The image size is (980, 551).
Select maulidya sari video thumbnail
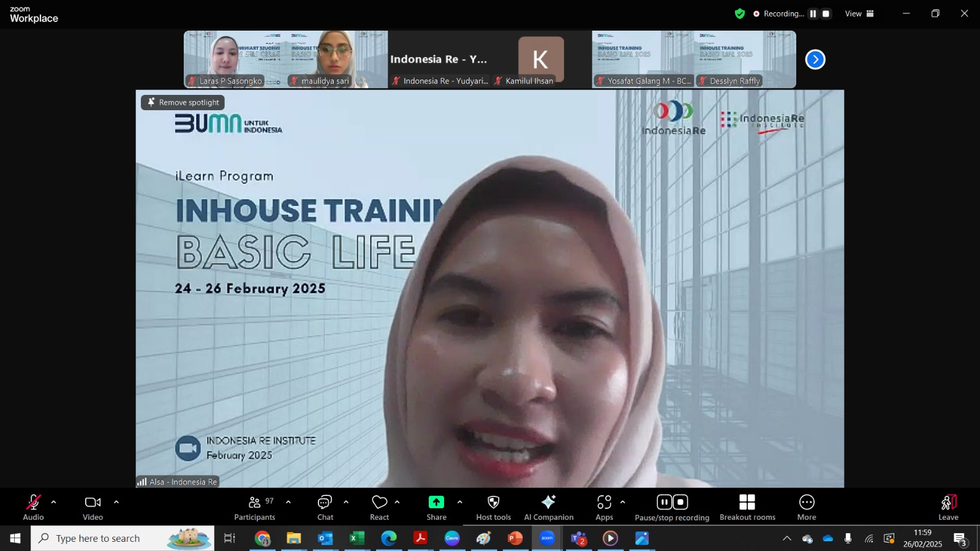pos(337,59)
